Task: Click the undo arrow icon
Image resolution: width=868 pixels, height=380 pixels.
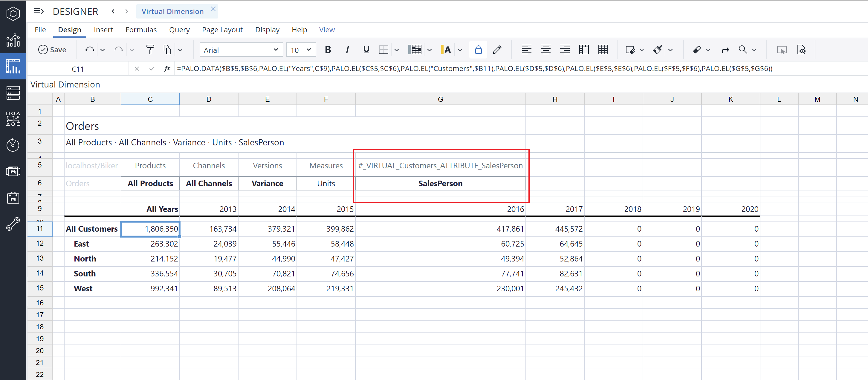Action: pos(89,50)
